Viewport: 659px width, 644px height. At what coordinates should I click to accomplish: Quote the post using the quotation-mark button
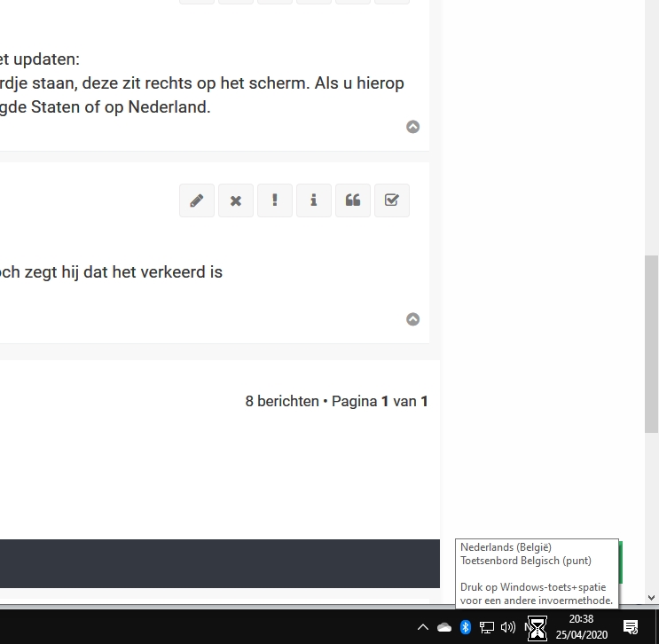[353, 200]
